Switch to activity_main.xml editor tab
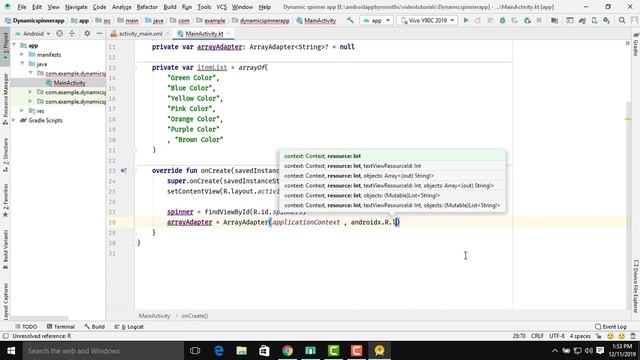 coord(140,33)
